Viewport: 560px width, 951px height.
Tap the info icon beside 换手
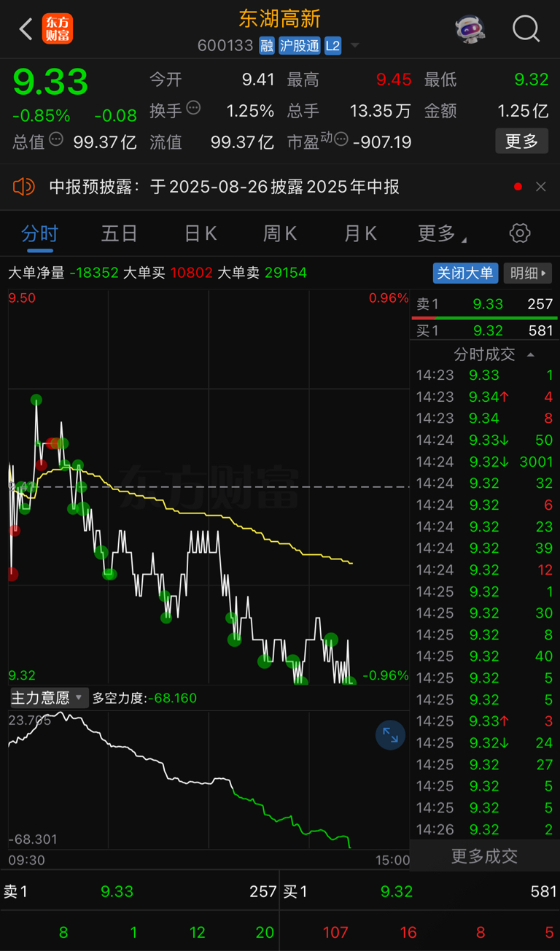(x=193, y=108)
